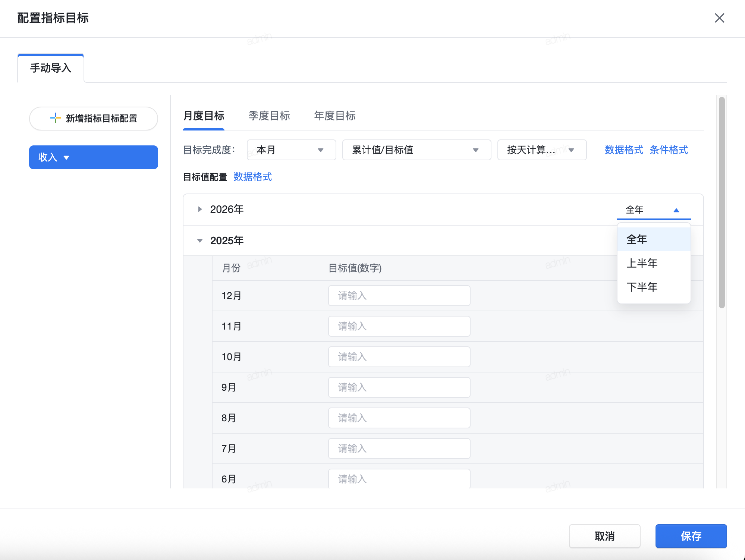Open the 本月 dropdown

pyautogui.click(x=291, y=150)
